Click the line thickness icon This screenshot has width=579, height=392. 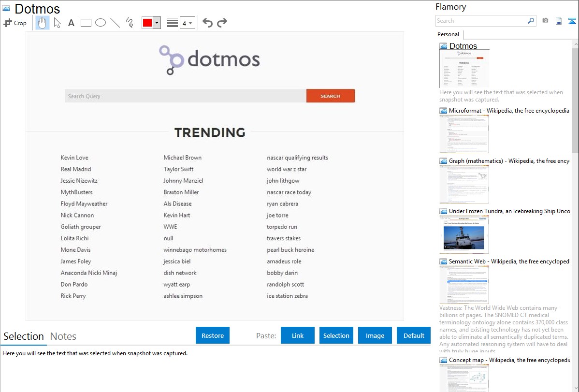click(172, 23)
